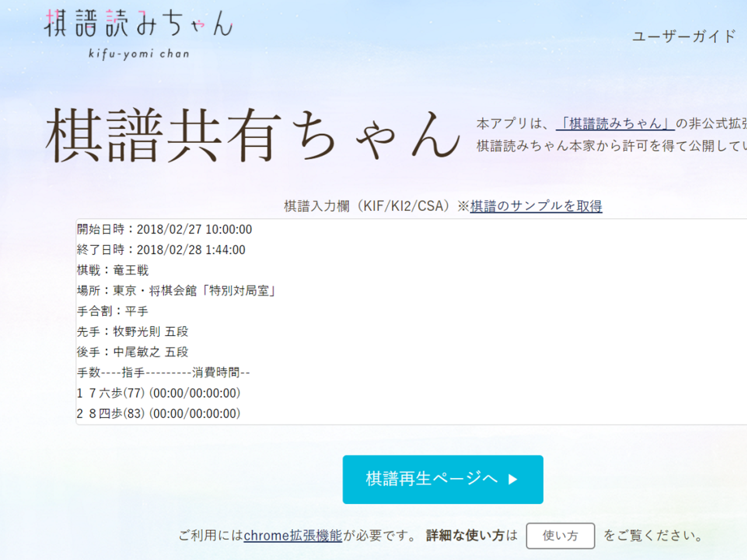Click move 2 line ８四歩(83)
The width and height of the screenshot is (747, 560).
159,413
